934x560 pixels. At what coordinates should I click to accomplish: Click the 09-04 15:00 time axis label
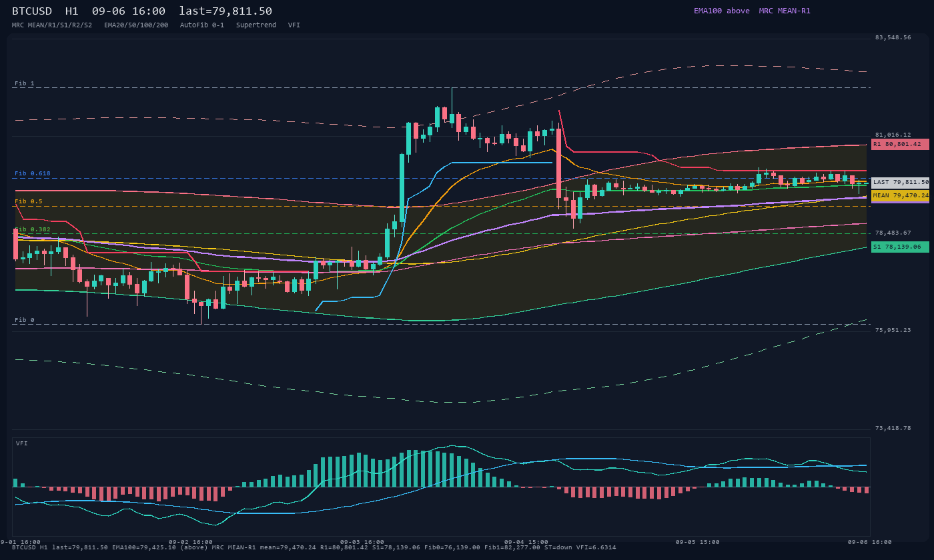click(526, 542)
